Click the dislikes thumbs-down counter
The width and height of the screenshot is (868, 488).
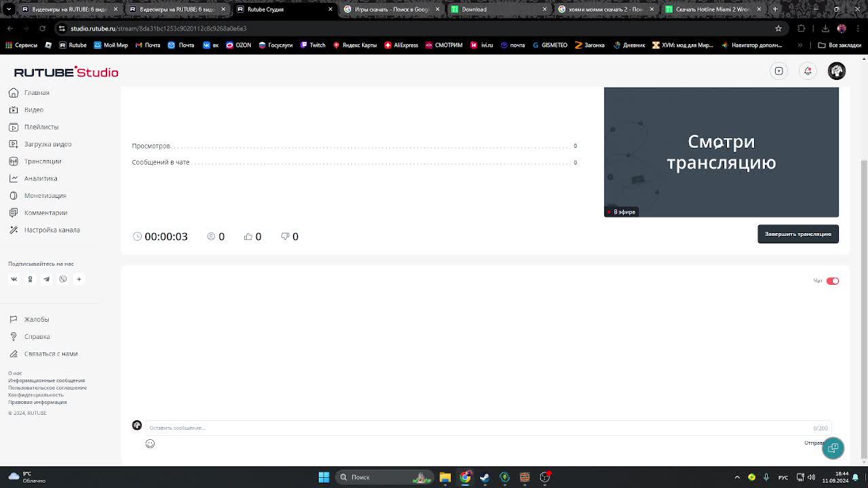(x=290, y=237)
